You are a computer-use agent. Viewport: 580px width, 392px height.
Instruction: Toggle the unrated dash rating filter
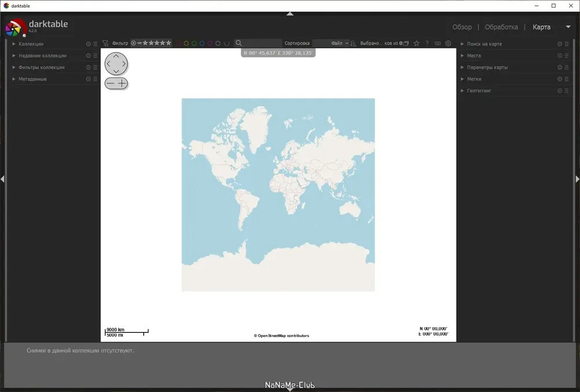click(x=139, y=43)
